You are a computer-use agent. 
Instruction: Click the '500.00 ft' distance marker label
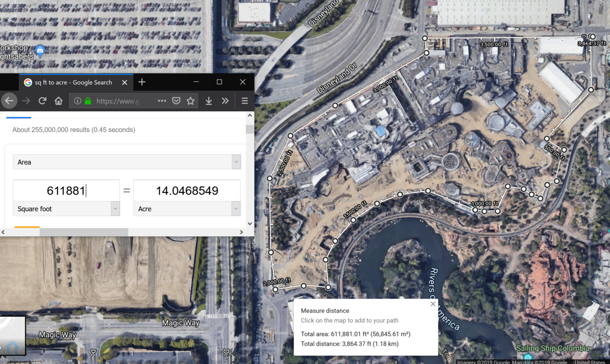point(554,152)
